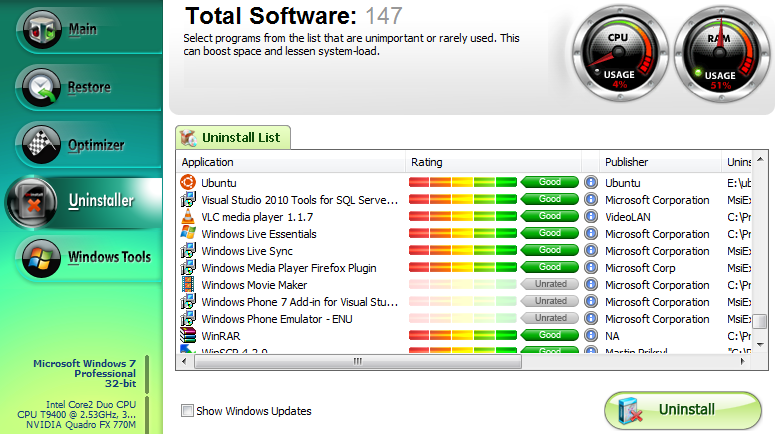Image resolution: width=777 pixels, height=434 pixels.
Task: Click the Microsoft Corp publisher cell
Action: [640, 268]
